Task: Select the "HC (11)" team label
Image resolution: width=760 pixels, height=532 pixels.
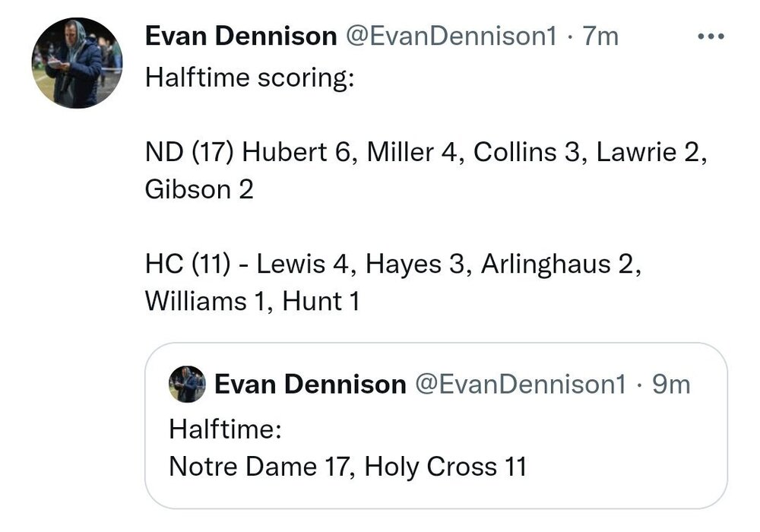Action: point(188,264)
